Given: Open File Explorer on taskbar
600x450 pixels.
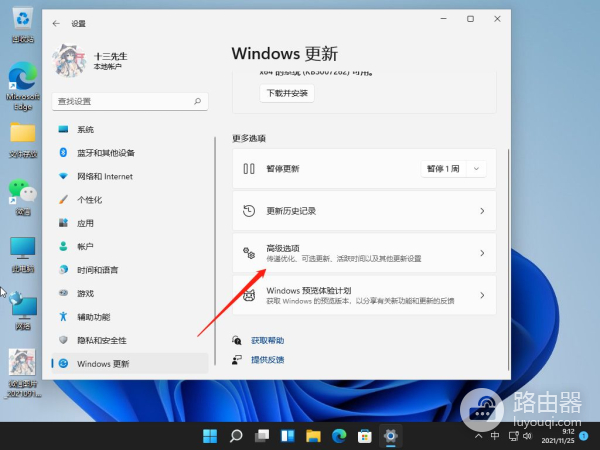Looking at the screenshot, I should click(313, 436).
